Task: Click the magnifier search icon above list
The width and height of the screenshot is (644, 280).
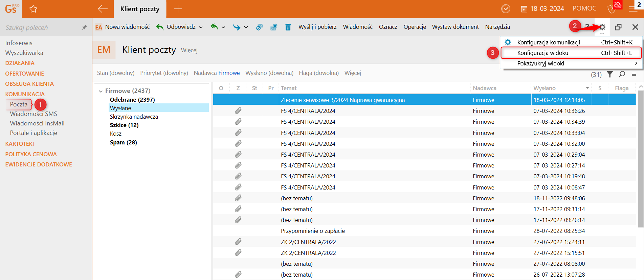Action: [x=622, y=74]
